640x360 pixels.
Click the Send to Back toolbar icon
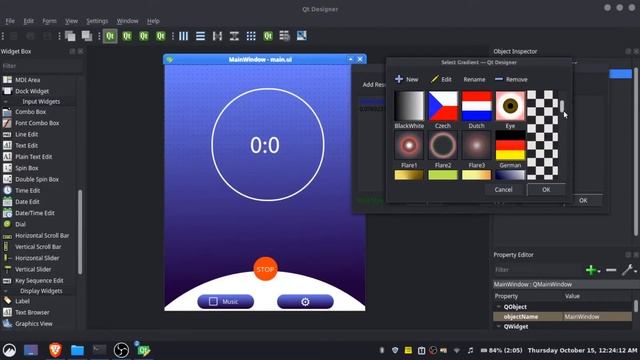[70, 36]
